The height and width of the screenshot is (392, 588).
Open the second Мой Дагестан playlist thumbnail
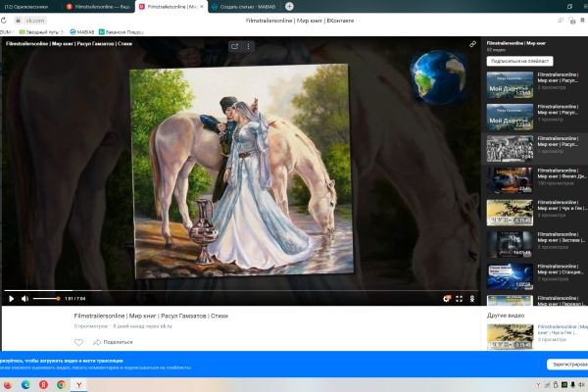510,117
